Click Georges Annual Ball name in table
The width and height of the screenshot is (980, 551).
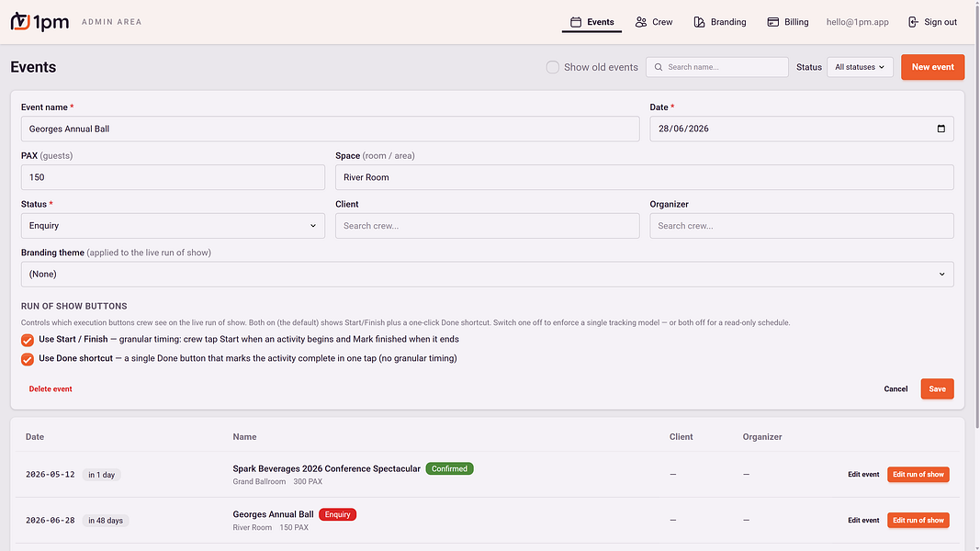click(x=273, y=514)
